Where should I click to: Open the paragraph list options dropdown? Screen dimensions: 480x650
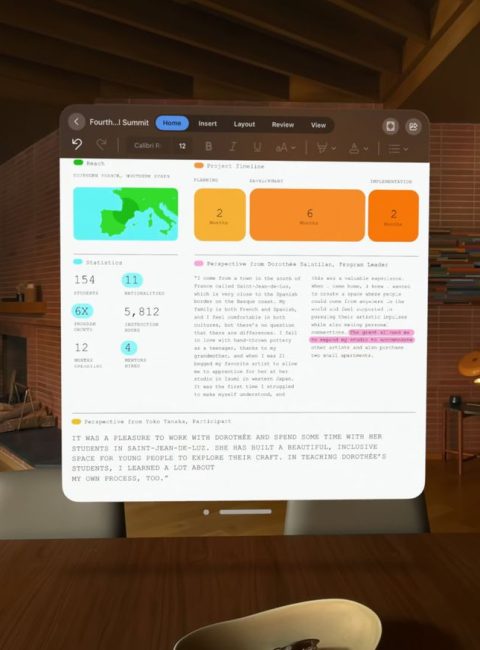point(398,148)
